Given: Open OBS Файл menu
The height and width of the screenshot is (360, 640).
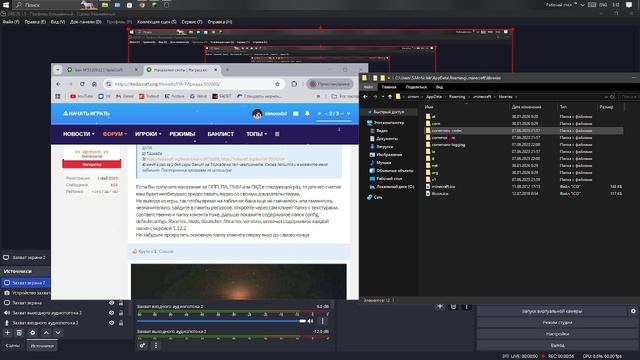Looking at the screenshot, I should (x=11, y=22).
